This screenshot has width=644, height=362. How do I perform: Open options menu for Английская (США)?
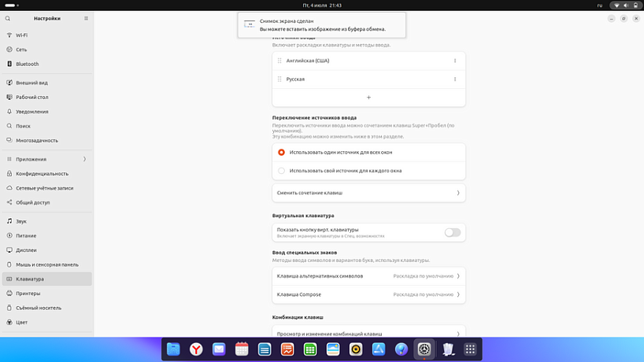click(x=455, y=61)
